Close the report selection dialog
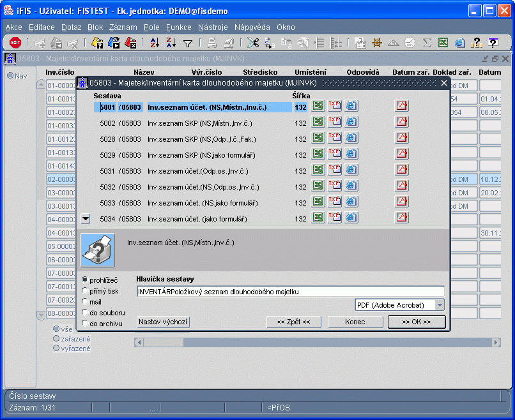The image size is (515, 420). click(444, 83)
